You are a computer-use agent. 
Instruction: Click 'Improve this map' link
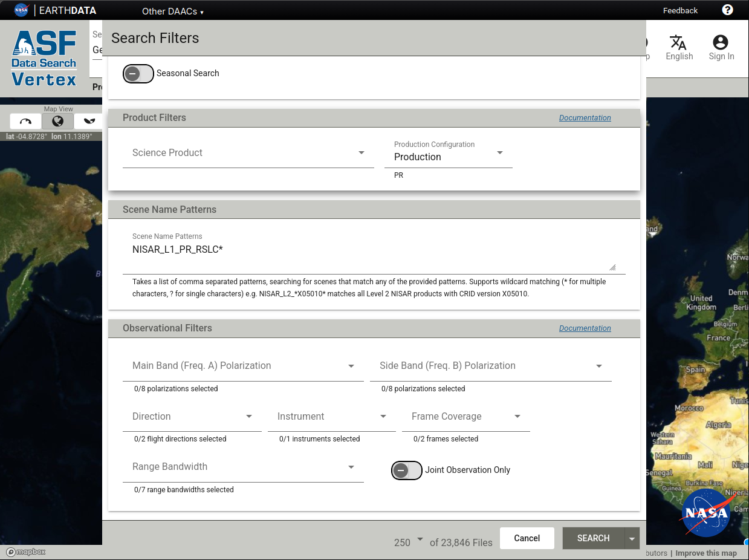tap(706, 553)
